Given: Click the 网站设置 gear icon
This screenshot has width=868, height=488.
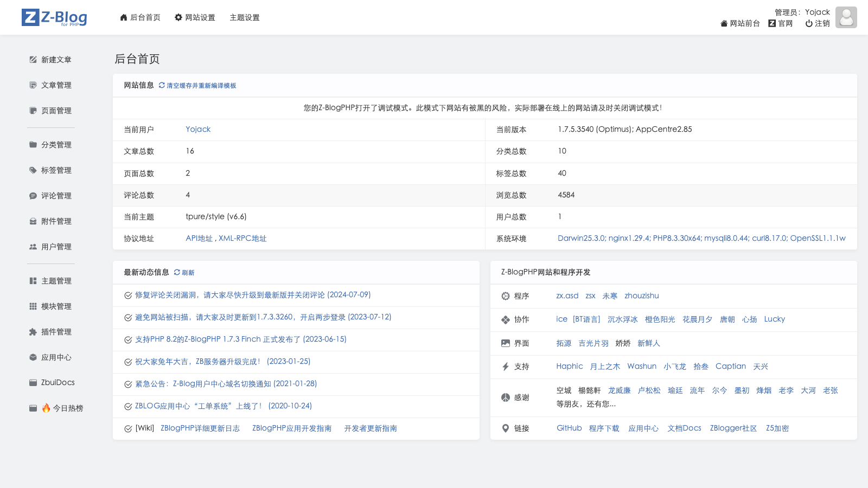Looking at the screenshot, I should click(x=178, y=17).
